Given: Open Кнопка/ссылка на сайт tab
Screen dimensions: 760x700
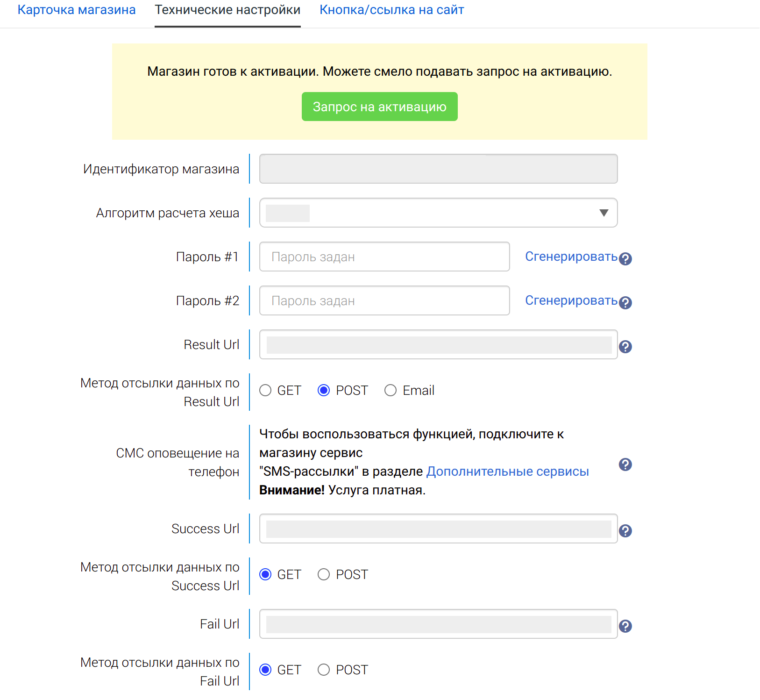Looking at the screenshot, I should 391,10.
